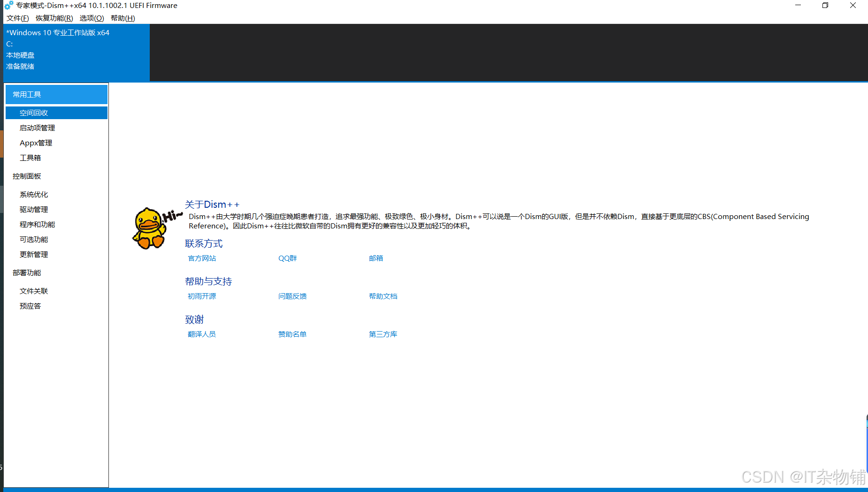Close the Dism++ window

[x=853, y=5]
